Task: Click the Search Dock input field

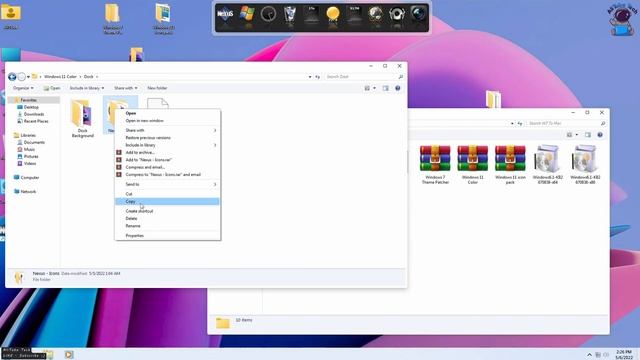Action: [x=361, y=77]
